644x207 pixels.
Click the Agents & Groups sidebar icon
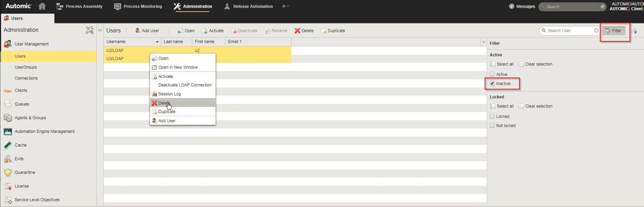point(8,118)
